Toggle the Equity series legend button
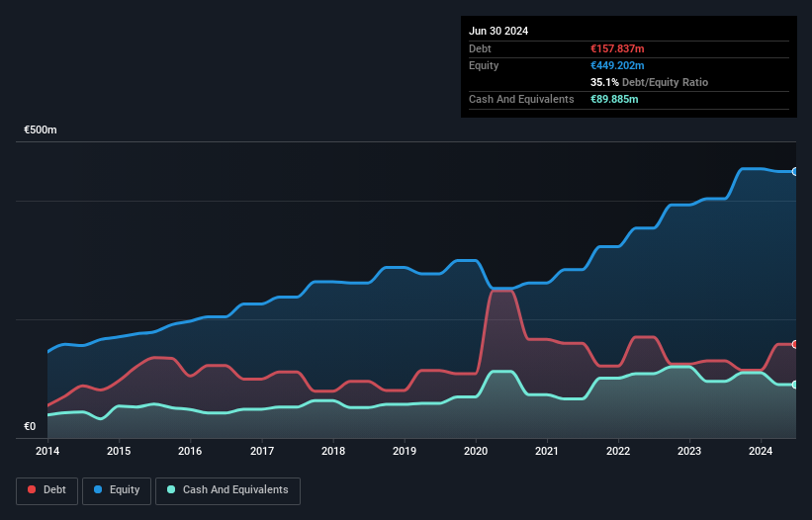 coord(117,490)
